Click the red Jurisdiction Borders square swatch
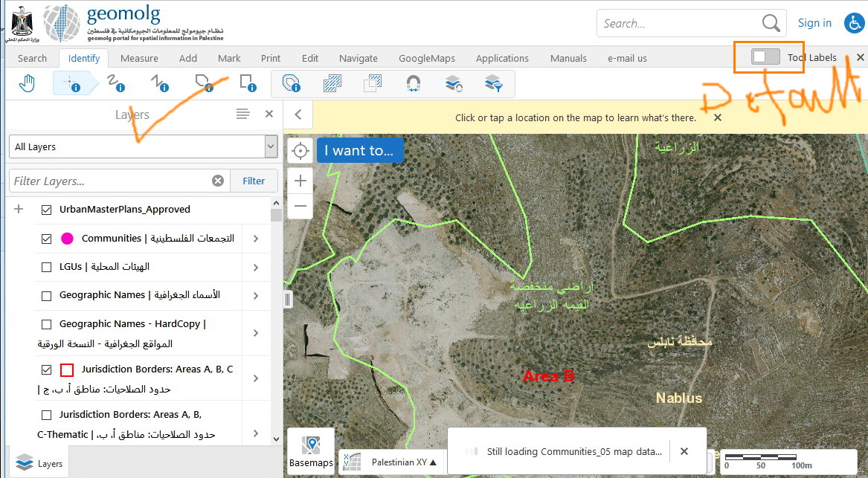This screenshot has height=478, width=868. point(67,369)
